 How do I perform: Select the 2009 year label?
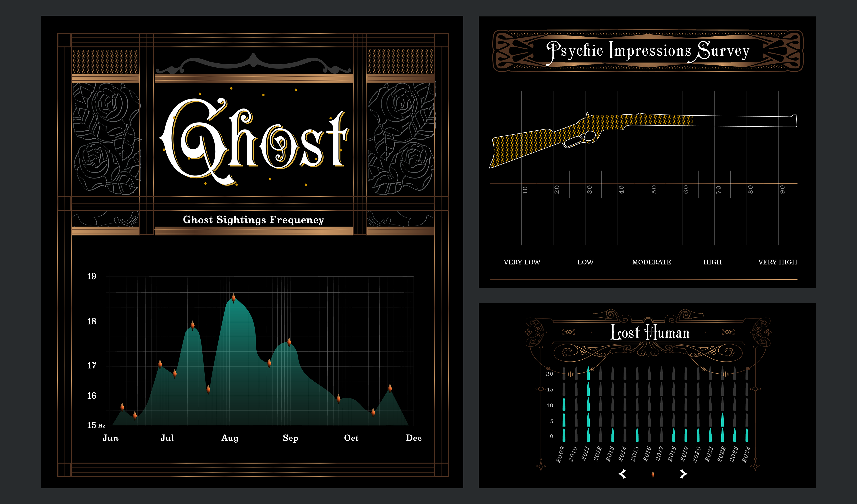560,454
